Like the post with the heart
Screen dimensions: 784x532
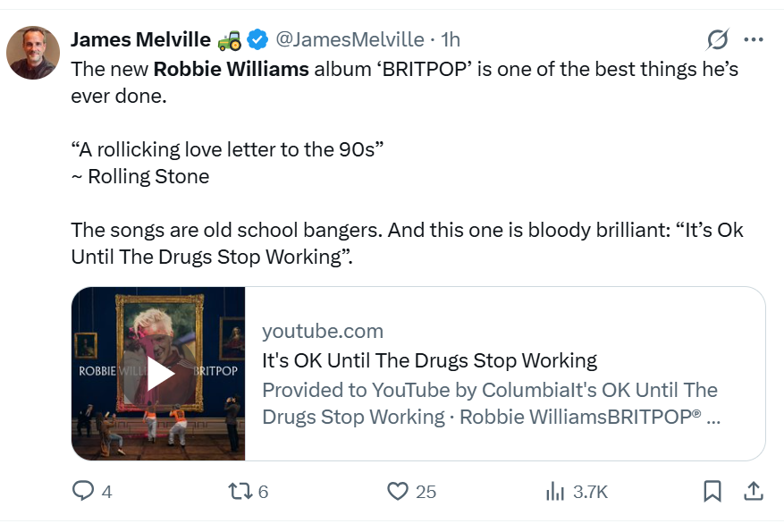[x=398, y=491]
